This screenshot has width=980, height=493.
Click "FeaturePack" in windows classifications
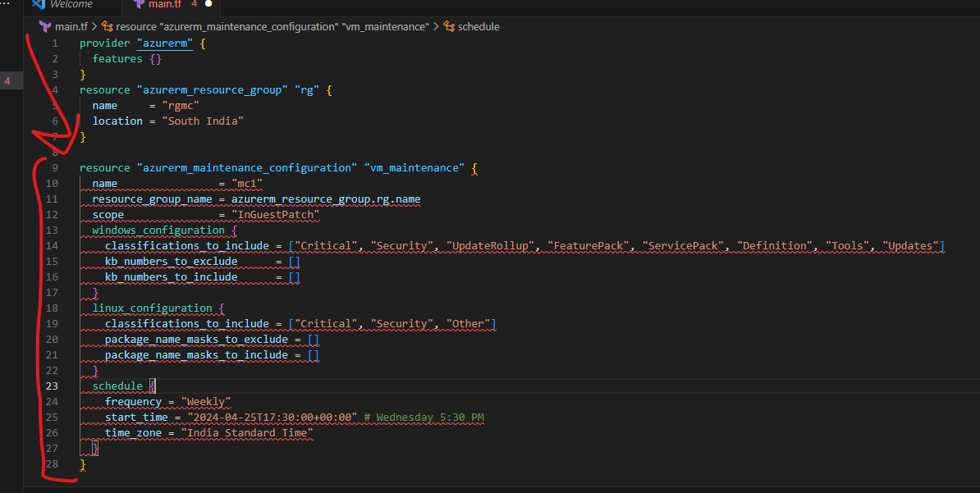tap(588, 246)
